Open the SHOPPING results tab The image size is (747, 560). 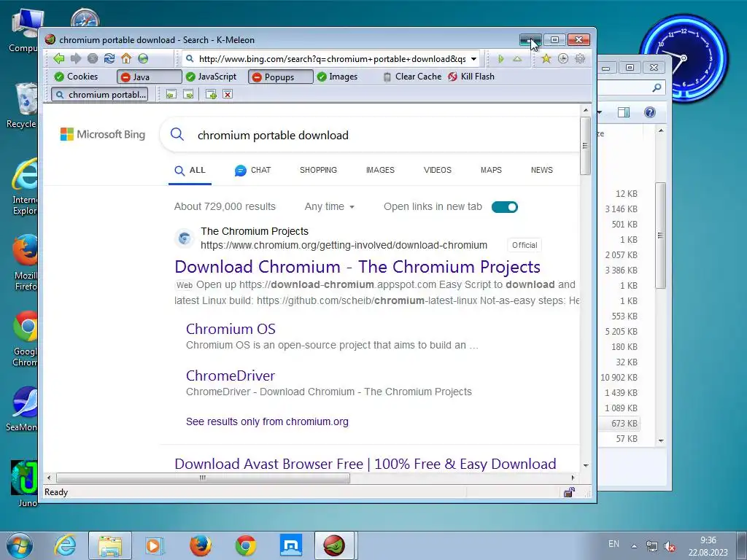coord(318,170)
